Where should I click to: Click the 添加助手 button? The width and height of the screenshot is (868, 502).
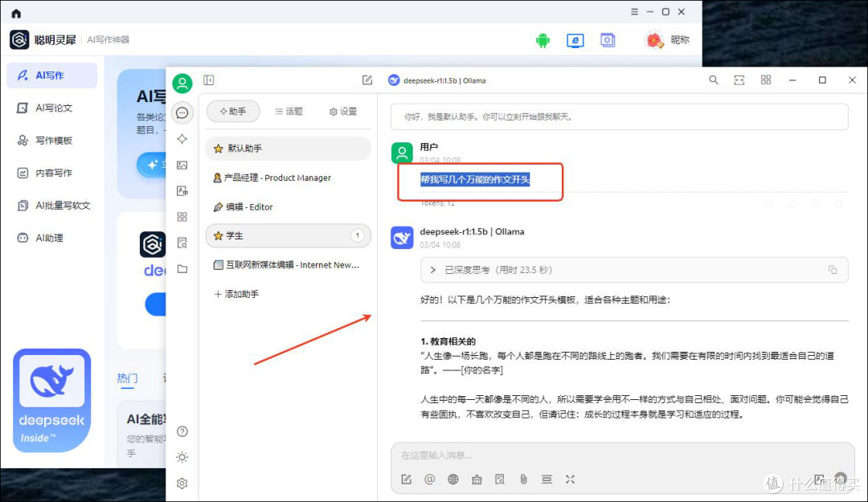point(237,294)
